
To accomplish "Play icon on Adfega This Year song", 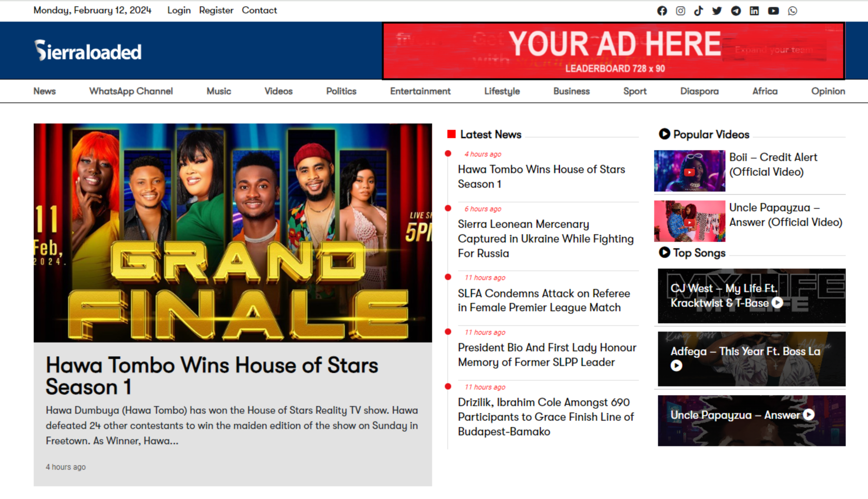I will (676, 366).
